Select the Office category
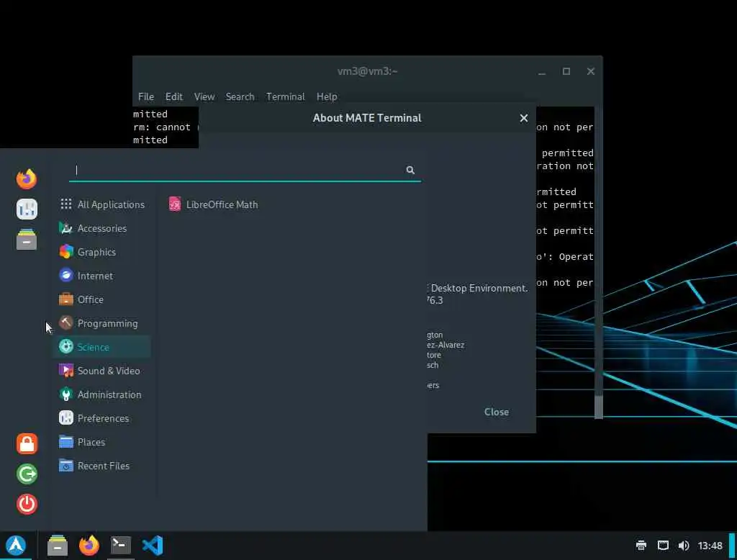Screen dimensions: 737x560 (102, 299)
